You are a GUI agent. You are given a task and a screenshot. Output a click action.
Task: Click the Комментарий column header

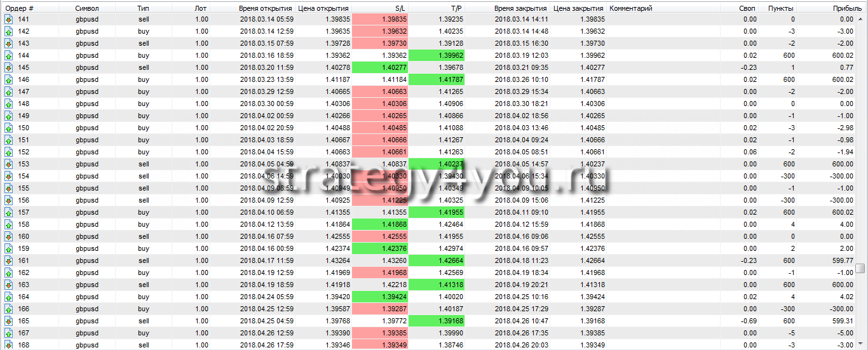(630, 8)
